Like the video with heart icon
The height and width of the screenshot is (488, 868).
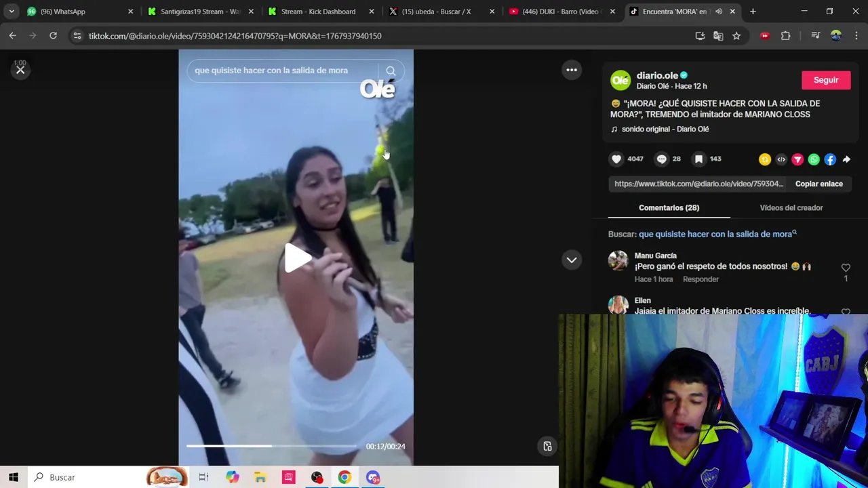616,159
